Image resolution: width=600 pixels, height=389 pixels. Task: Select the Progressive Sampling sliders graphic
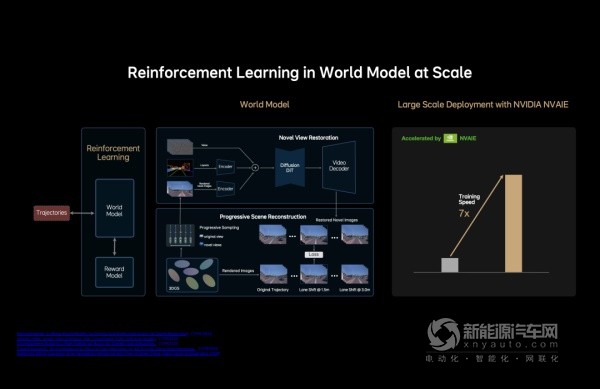point(180,235)
